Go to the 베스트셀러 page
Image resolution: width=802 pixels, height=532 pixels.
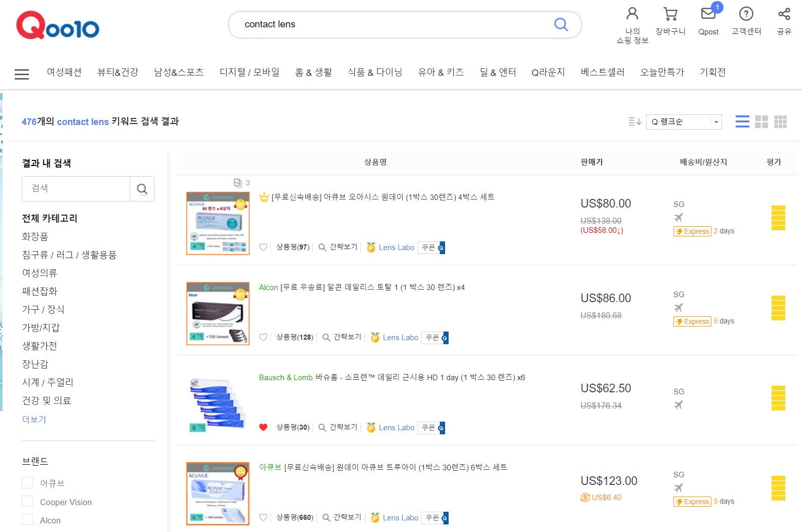(603, 72)
